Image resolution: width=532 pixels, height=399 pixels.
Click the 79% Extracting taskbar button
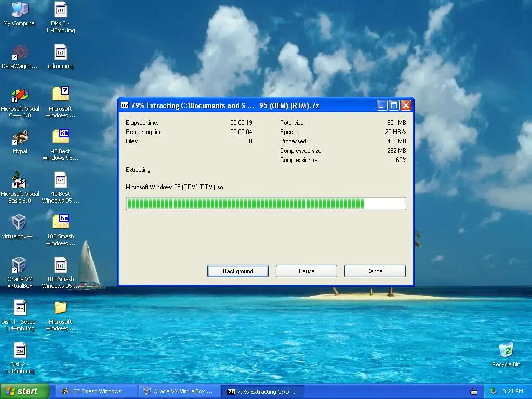click(262, 392)
